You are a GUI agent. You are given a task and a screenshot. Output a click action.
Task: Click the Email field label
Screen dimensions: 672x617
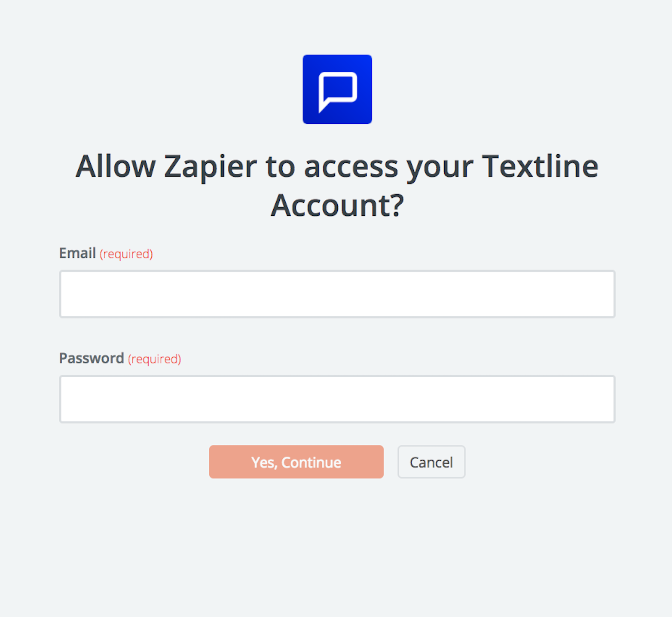pyautogui.click(x=77, y=253)
